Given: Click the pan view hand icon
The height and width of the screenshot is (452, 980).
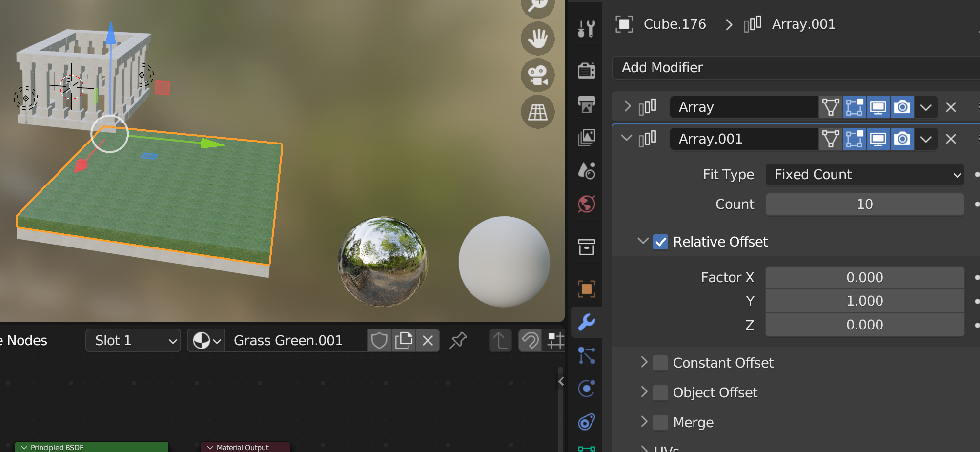Looking at the screenshot, I should [x=537, y=39].
